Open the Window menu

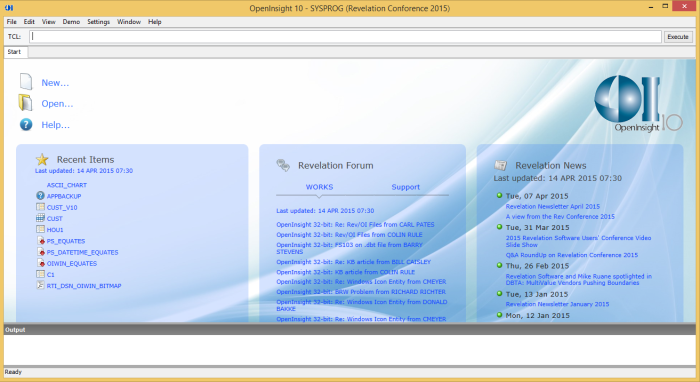(x=129, y=21)
